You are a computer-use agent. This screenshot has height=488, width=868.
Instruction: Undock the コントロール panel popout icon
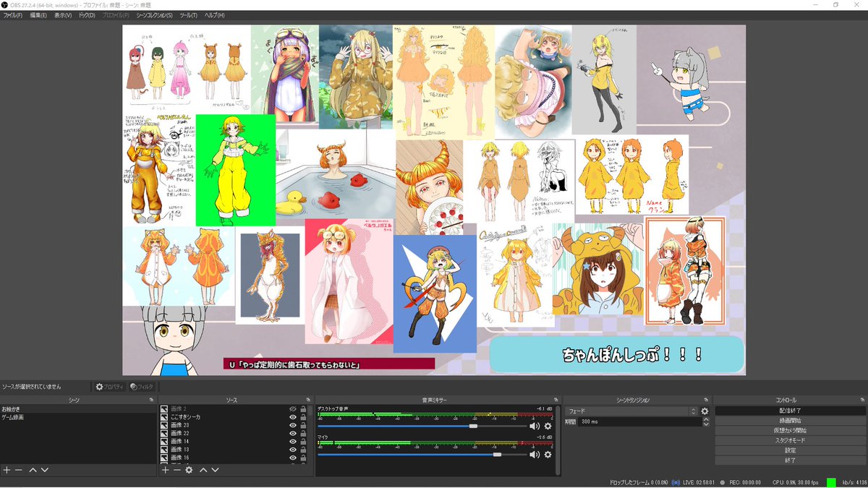(861, 400)
